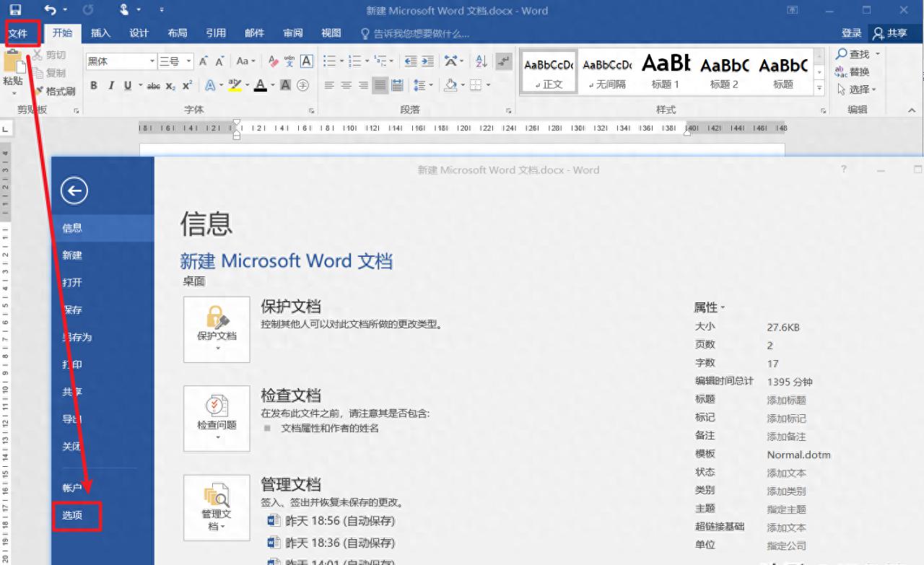This screenshot has height=565, width=924.
Task: Switch to the 布局 (Layout) tab
Action: click(x=178, y=33)
